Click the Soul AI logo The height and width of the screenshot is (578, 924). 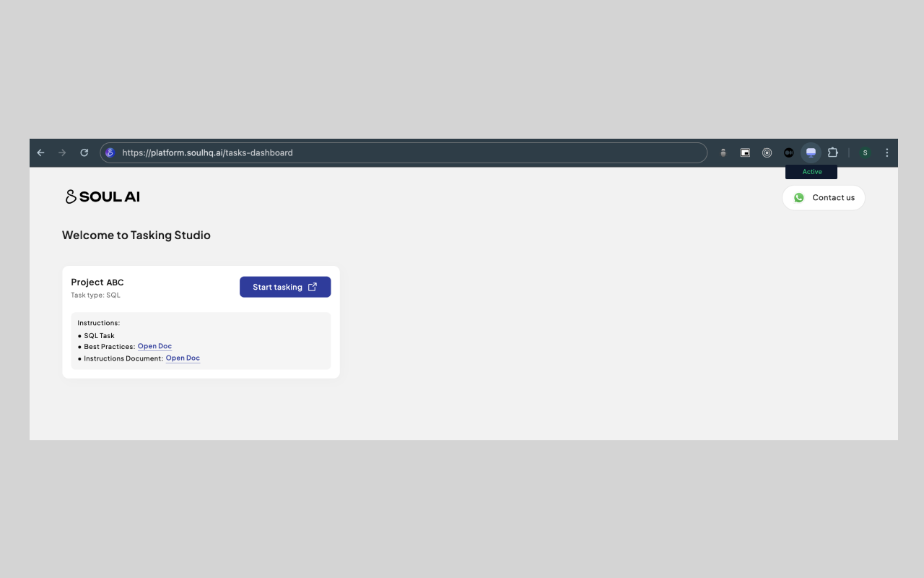103,197
